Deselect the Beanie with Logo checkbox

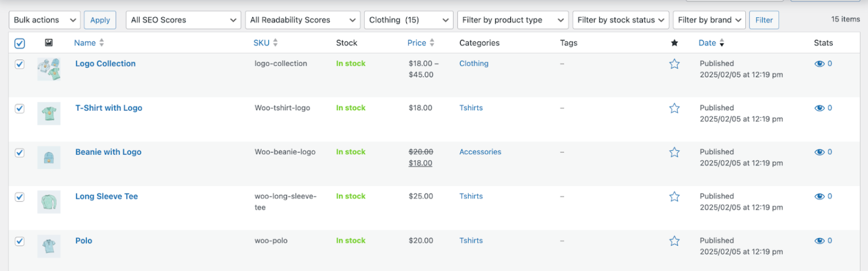click(x=20, y=153)
